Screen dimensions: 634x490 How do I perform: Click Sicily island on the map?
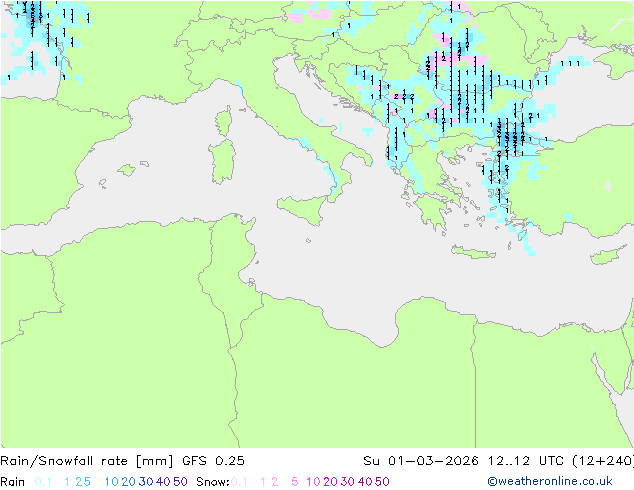pos(304,208)
